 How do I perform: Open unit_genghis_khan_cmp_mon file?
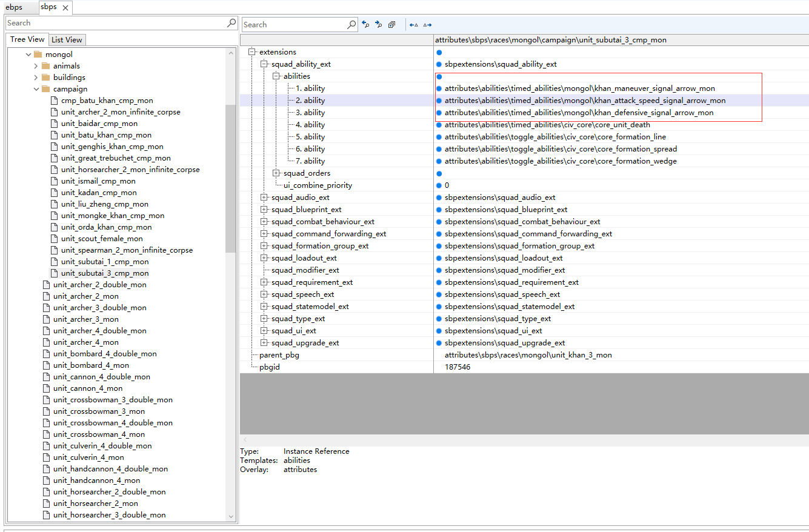coord(112,147)
